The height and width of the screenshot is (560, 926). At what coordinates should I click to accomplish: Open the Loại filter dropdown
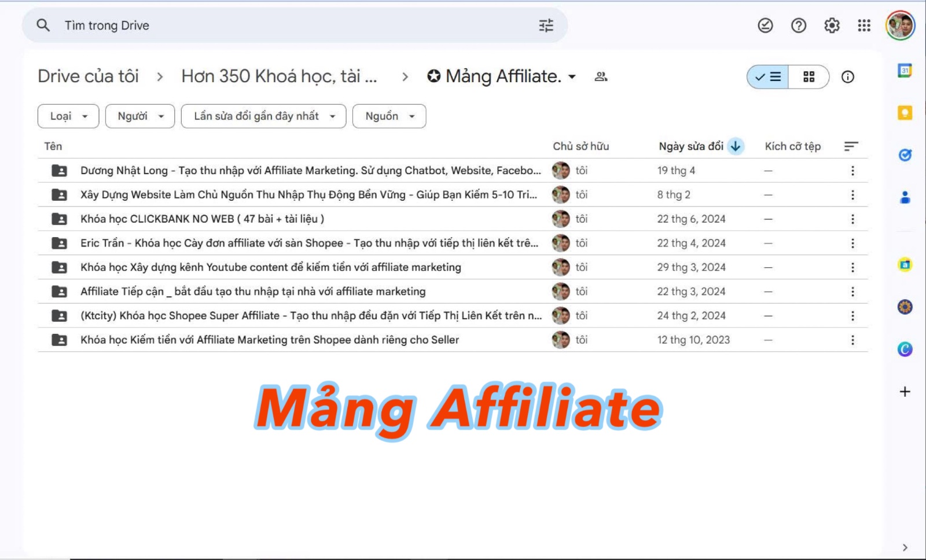(68, 116)
